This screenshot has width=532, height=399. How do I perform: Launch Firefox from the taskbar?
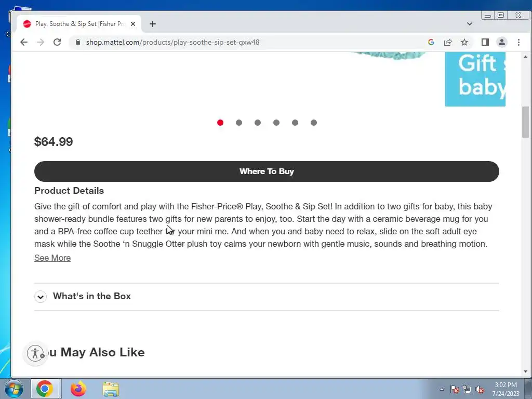[x=78, y=389]
